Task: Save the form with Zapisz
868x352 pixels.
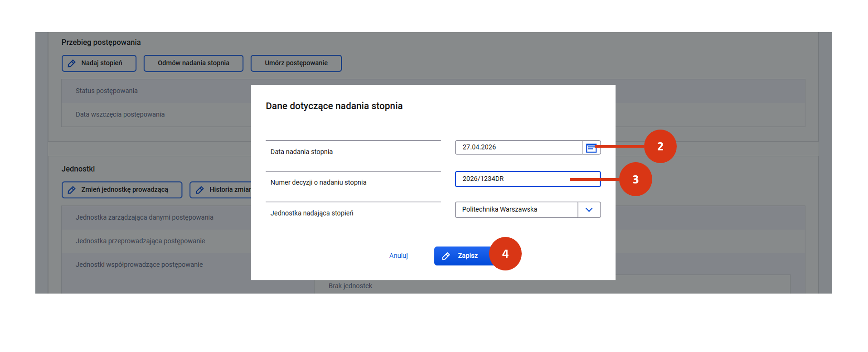Action: coord(461,256)
